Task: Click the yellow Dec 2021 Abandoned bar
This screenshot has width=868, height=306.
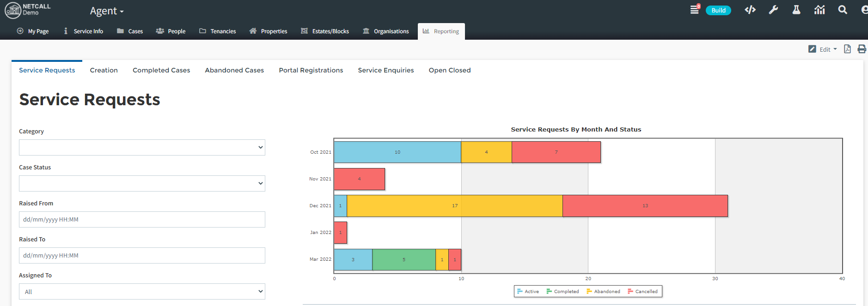Action: (454, 206)
